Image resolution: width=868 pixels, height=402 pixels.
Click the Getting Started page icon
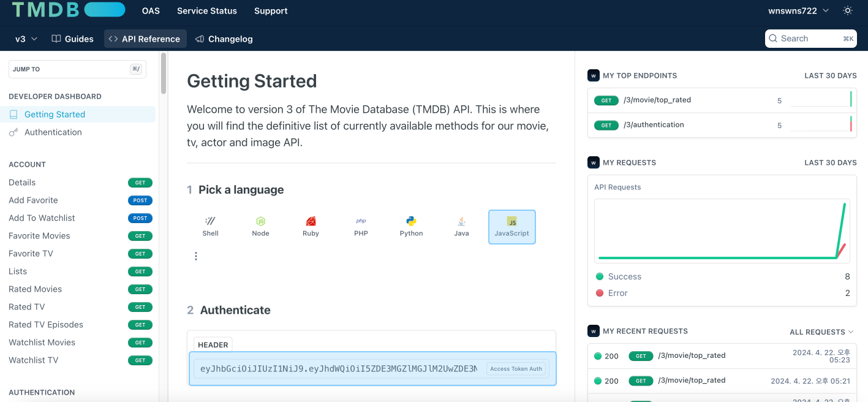pyautogui.click(x=13, y=115)
